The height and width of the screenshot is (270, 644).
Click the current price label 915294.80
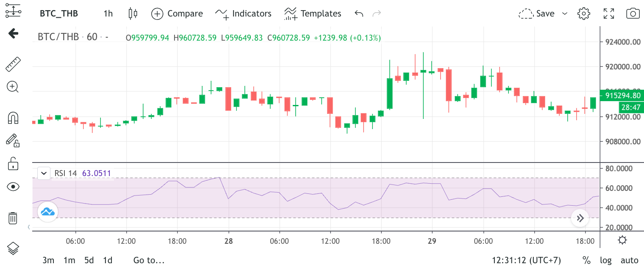622,95
